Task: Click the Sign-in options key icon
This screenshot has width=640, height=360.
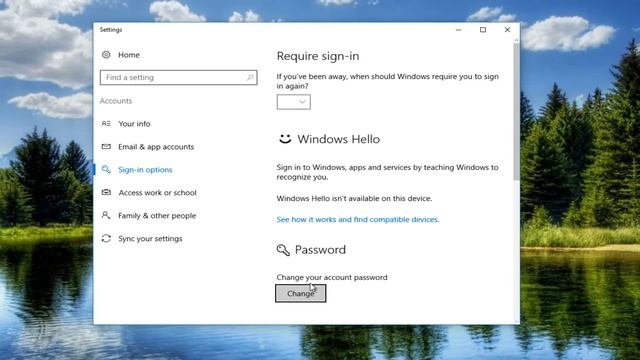Action: pyautogui.click(x=106, y=169)
